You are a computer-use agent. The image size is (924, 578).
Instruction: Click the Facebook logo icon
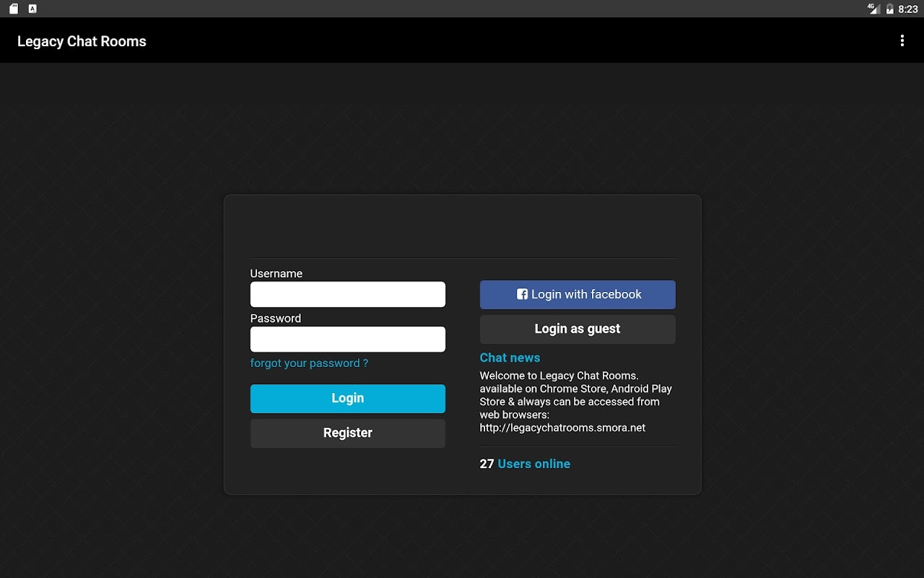(523, 294)
